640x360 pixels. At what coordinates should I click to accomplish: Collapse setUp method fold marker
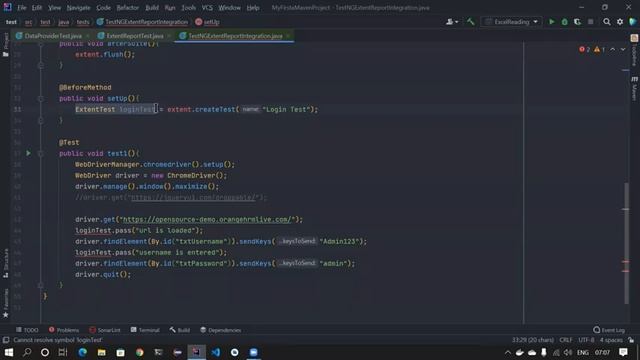(40, 98)
